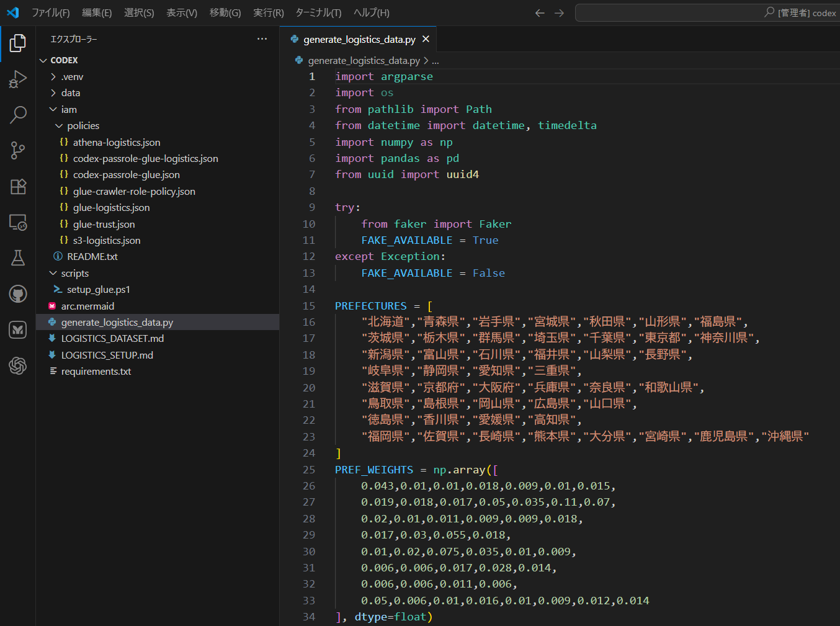Open the Testing flask icon
Image resolution: width=840 pixels, height=626 pixels.
pyautogui.click(x=18, y=258)
